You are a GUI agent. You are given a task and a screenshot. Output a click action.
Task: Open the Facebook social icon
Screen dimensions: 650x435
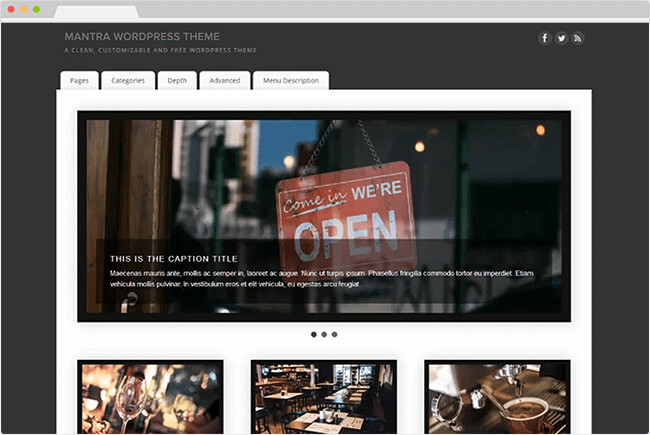click(x=545, y=38)
